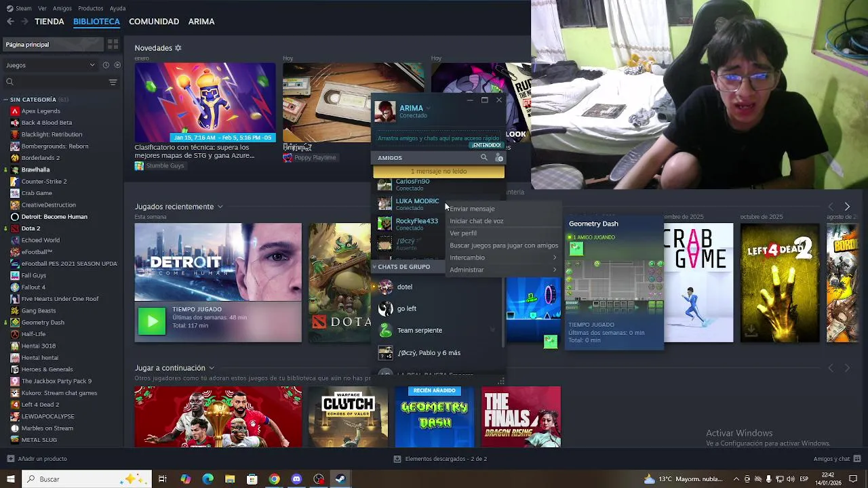Click the forward navigation arrow
Screen dimensions: 868x488
pos(24,22)
